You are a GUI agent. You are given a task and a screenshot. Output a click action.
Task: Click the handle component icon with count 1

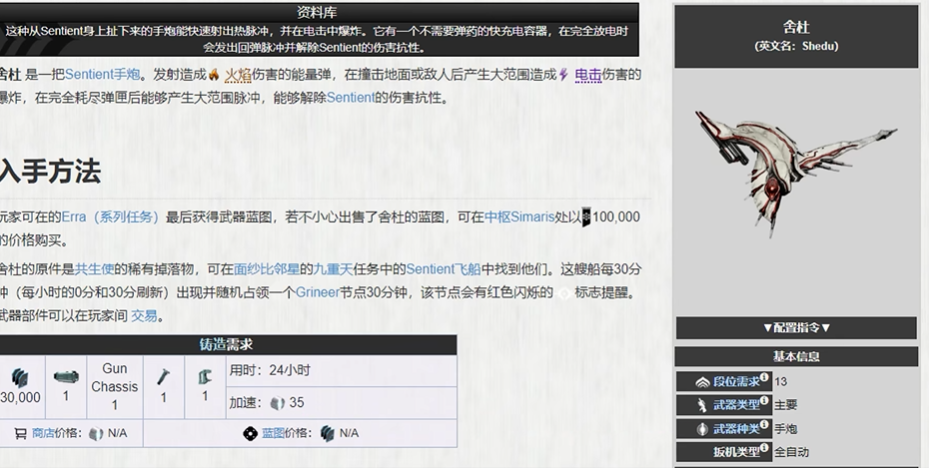[x=164, y=377]
